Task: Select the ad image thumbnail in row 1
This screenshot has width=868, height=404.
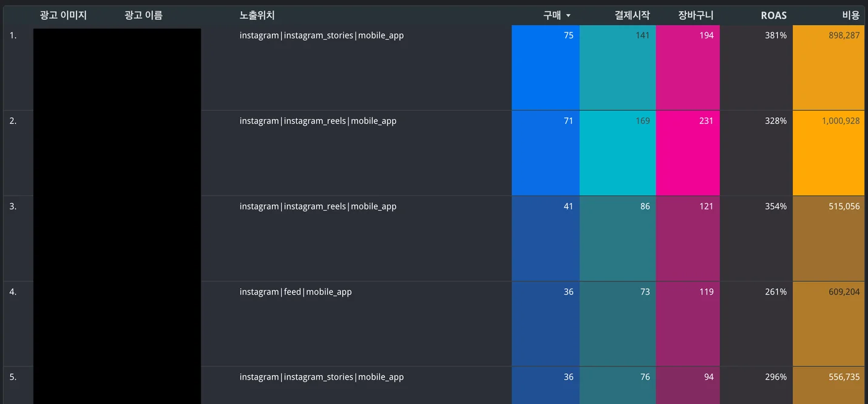Action: coord(117,67)
